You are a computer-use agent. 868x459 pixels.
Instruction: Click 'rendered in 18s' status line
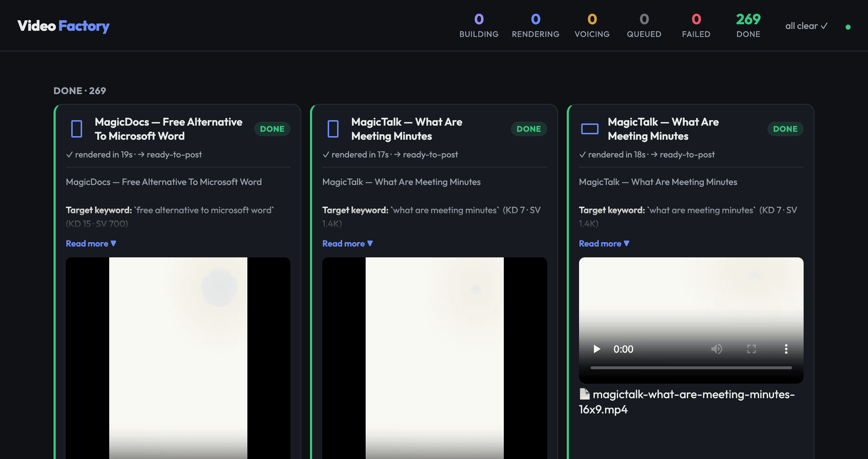pyautogui.click(x=647, y=155)
